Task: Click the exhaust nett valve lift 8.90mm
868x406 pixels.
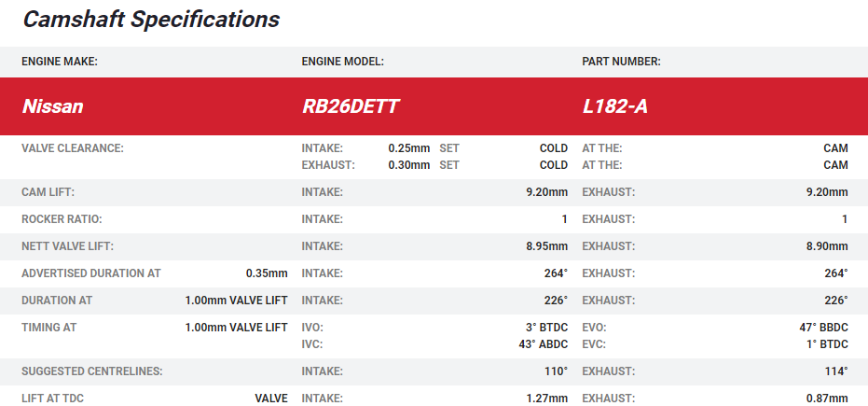Action: [x=827, y=246]
